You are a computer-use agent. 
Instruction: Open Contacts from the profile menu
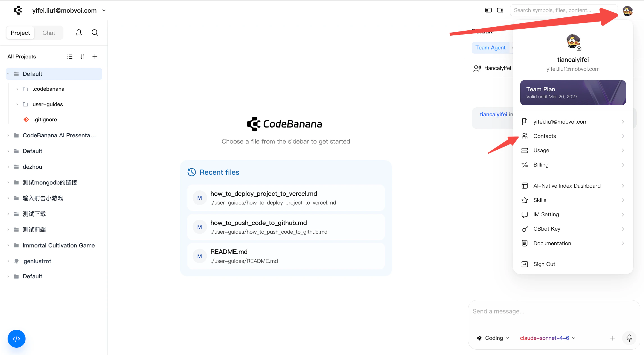pyautogui.click(x=573, y=136)
